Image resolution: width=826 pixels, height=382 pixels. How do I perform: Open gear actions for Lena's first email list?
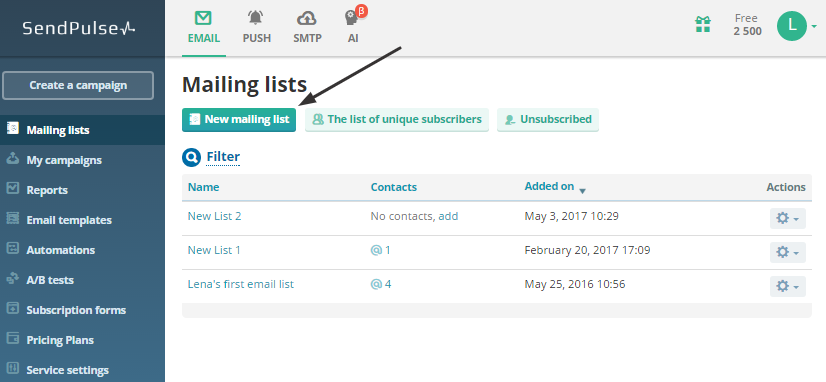point(788,286)
